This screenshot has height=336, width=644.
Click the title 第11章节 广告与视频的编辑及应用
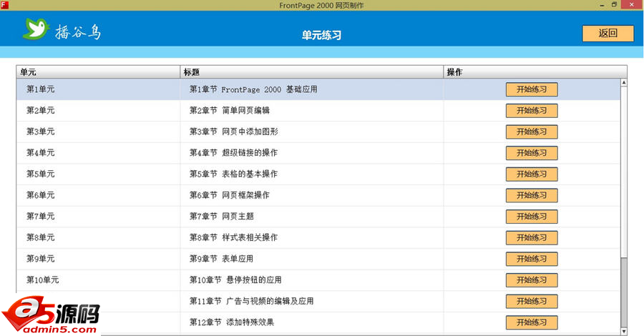(x=251, y=302)
